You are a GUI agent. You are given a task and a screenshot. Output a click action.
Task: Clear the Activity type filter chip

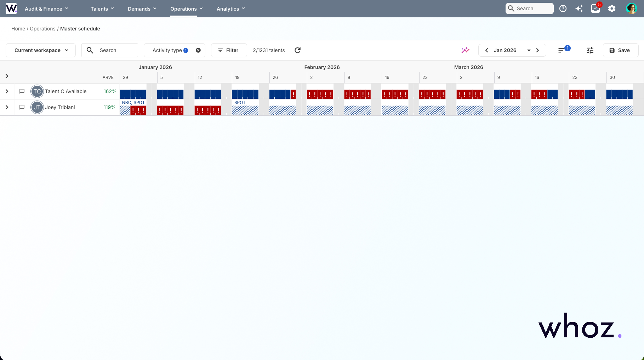[x=198, y=50]
